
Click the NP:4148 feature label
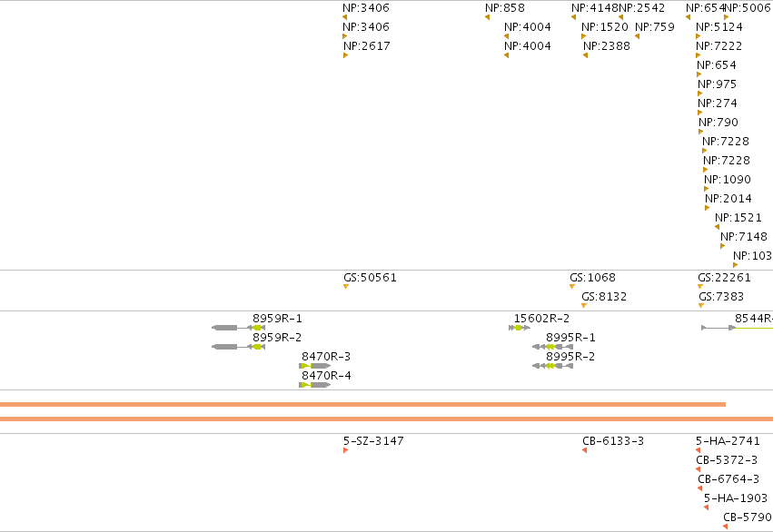click(595, 8)
